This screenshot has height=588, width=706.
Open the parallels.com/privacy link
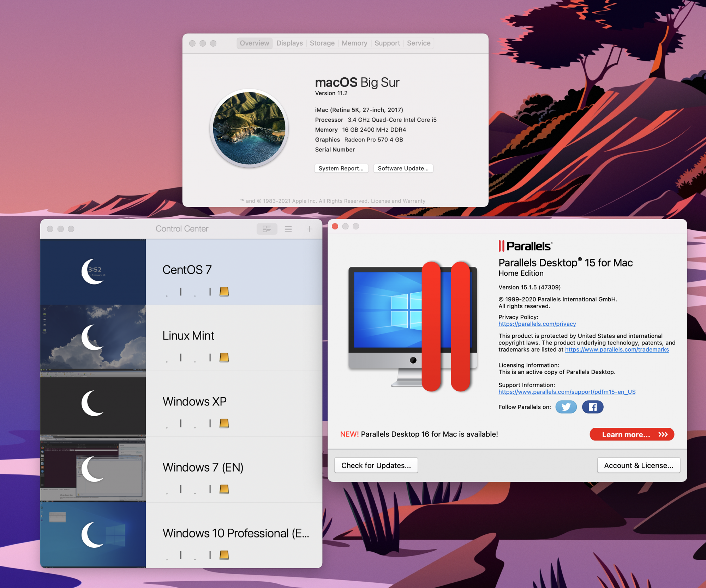[x=537, y=324]
